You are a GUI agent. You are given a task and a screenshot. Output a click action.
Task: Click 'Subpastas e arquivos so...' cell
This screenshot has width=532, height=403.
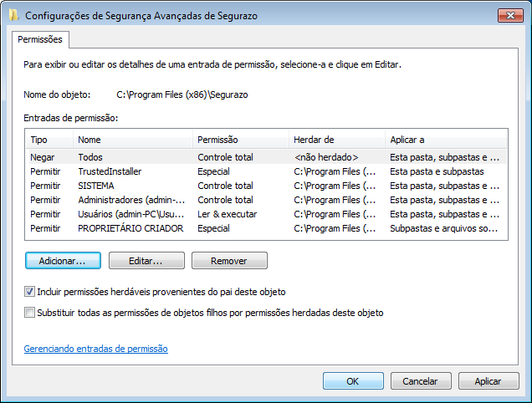point(444,228)
